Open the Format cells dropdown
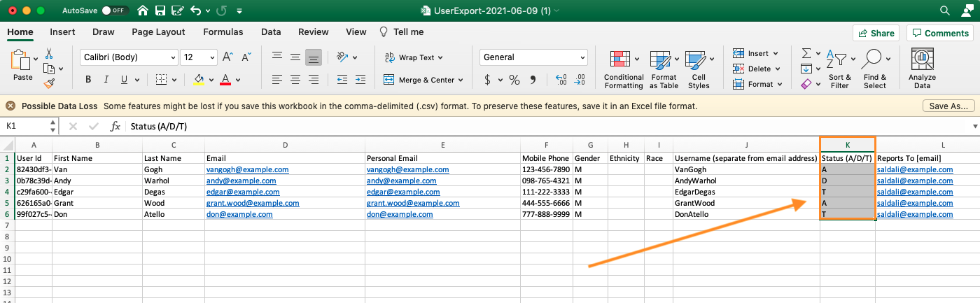 758,84
